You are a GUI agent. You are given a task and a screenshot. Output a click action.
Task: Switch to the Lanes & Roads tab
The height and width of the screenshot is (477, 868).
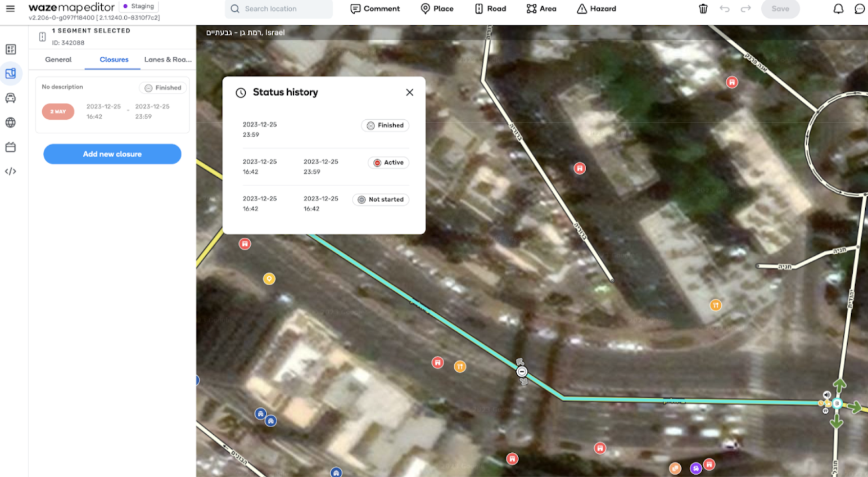click(168, 60)
